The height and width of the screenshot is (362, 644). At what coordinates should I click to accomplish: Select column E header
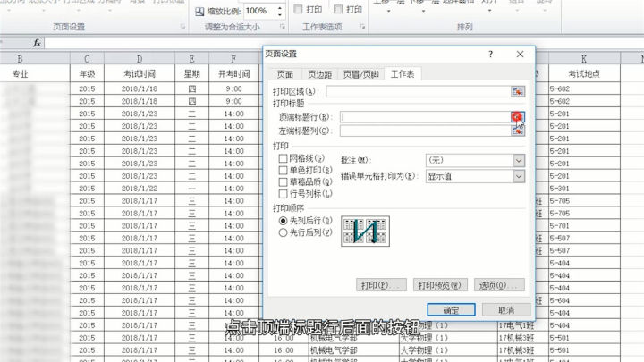(191, 59)
